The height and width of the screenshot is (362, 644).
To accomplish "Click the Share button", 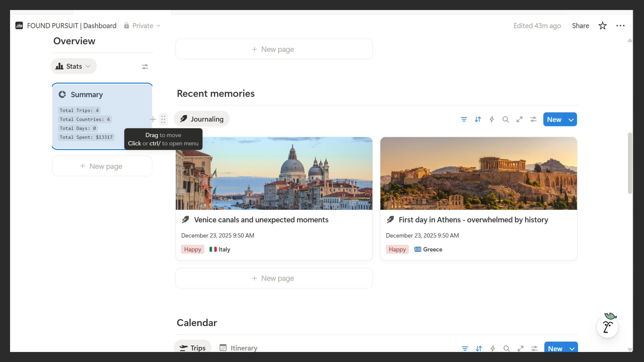I will [580, 26].
